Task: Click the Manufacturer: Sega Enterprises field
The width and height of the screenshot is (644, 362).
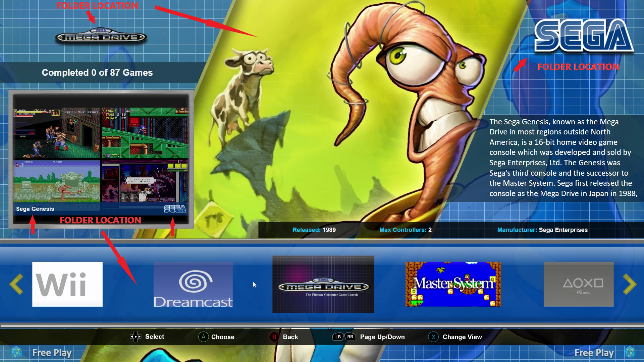Action: 542,230
